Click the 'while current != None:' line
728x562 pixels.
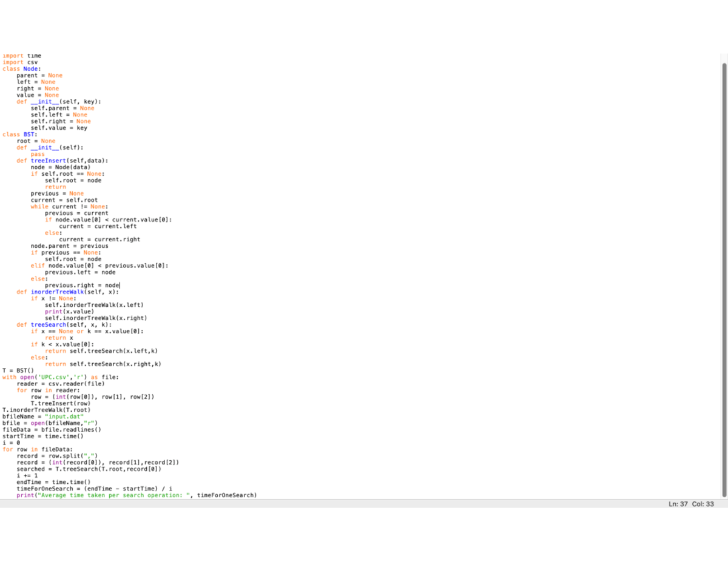[69, 207]
